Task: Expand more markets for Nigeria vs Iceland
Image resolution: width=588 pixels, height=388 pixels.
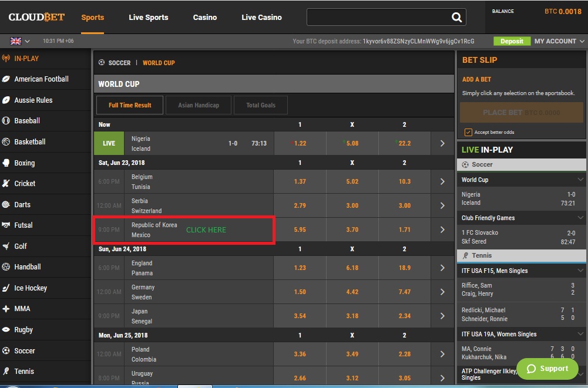Action: (442, 143)
